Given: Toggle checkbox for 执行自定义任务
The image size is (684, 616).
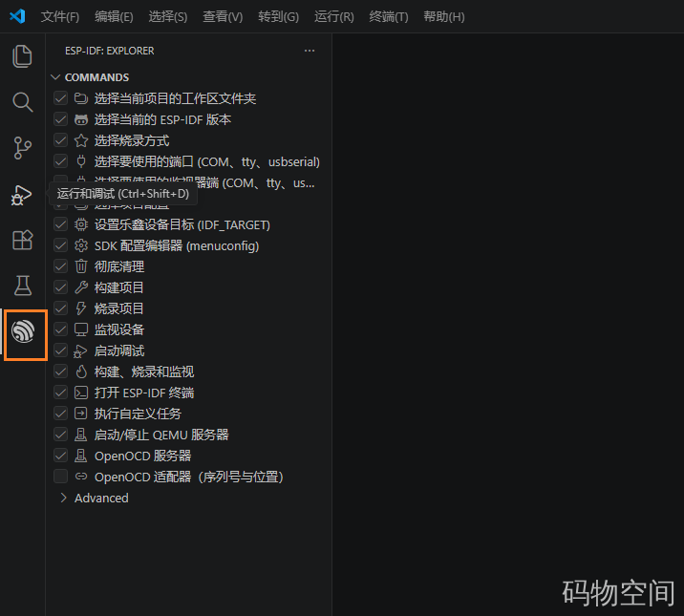Looking at the screenshot, I should pos(60,414).
